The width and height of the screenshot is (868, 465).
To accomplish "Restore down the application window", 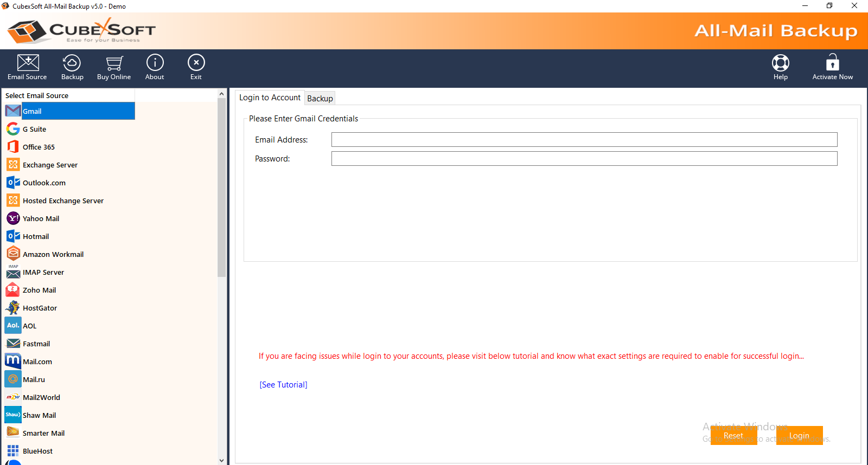I will click(x=829, y=6).
